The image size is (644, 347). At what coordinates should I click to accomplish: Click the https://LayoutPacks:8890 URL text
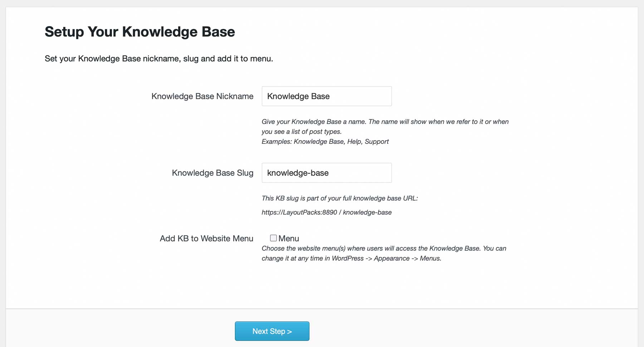coord(299,212)
